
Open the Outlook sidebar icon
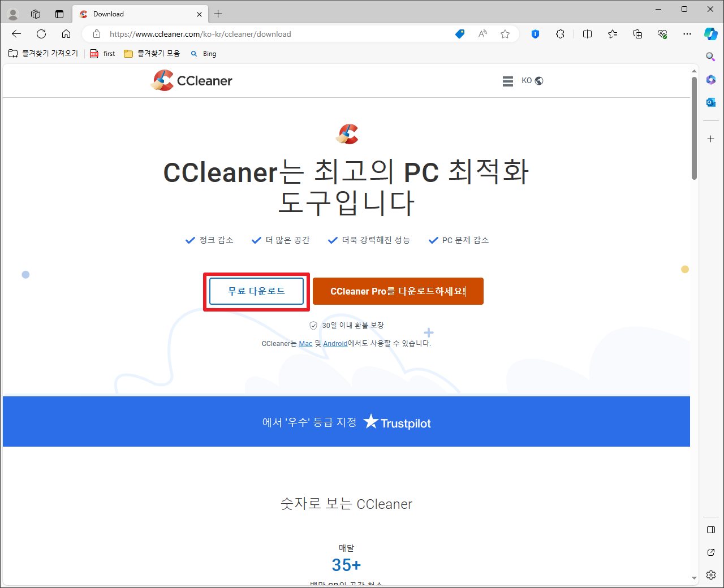[x=711, y=102]
